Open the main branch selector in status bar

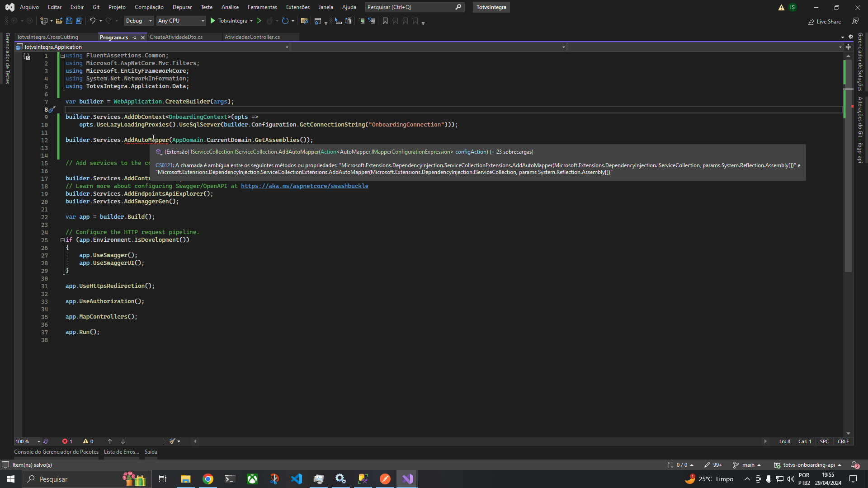click(x=747, y=465)
